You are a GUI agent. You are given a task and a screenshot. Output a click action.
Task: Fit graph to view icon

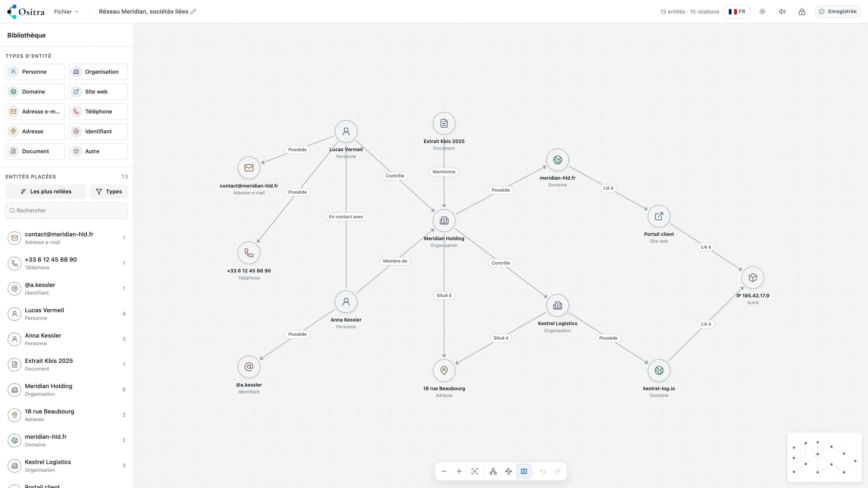coord(474,471)
